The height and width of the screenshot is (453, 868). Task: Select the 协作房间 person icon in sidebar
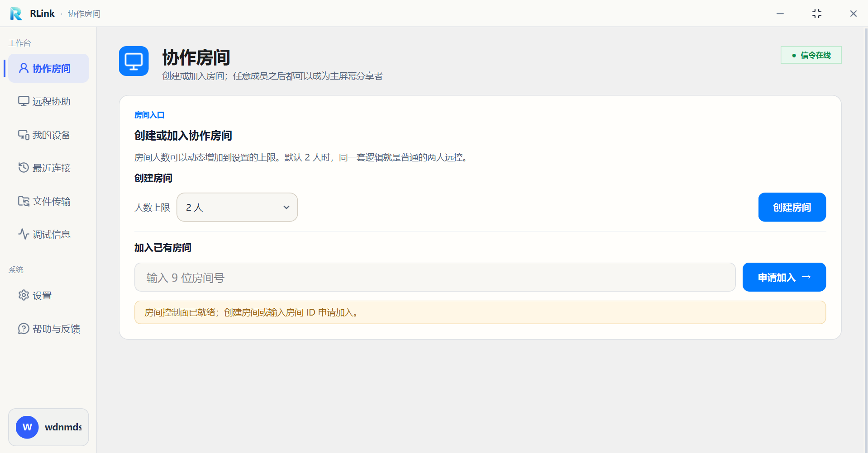pyautogui.click(x=24, y=68)
